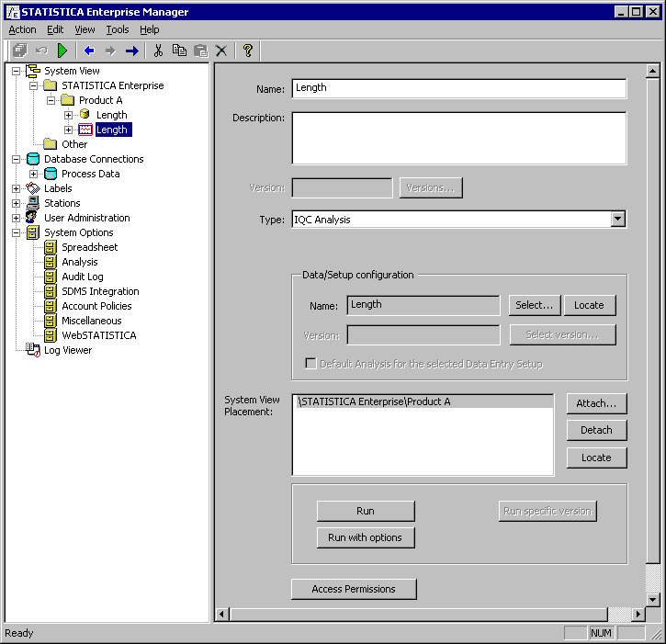Enable Default Analysis for Data Entry Setup checkbox

pyautogui.click(x=310, y=364)
